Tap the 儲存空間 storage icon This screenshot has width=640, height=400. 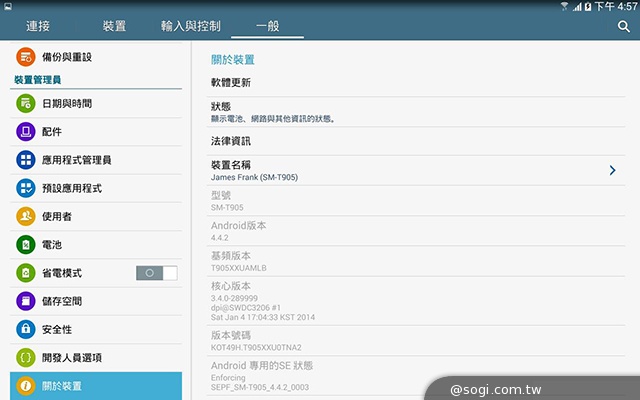26,301
